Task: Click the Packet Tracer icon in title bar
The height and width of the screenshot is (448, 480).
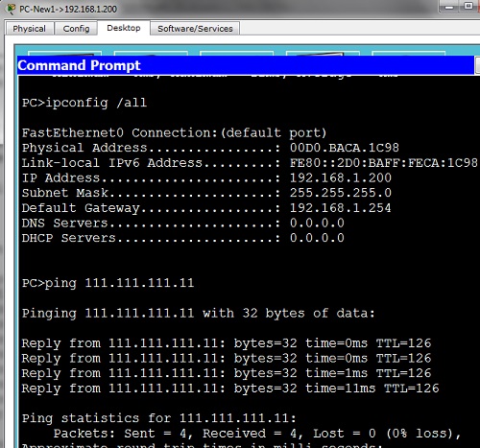Action: [12, 9]
